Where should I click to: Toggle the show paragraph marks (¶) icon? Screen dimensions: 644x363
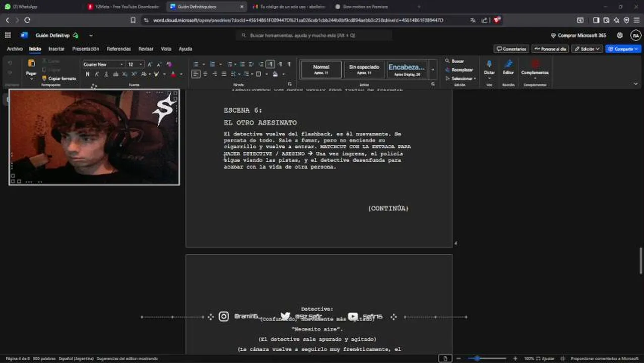tap(289, 64)
